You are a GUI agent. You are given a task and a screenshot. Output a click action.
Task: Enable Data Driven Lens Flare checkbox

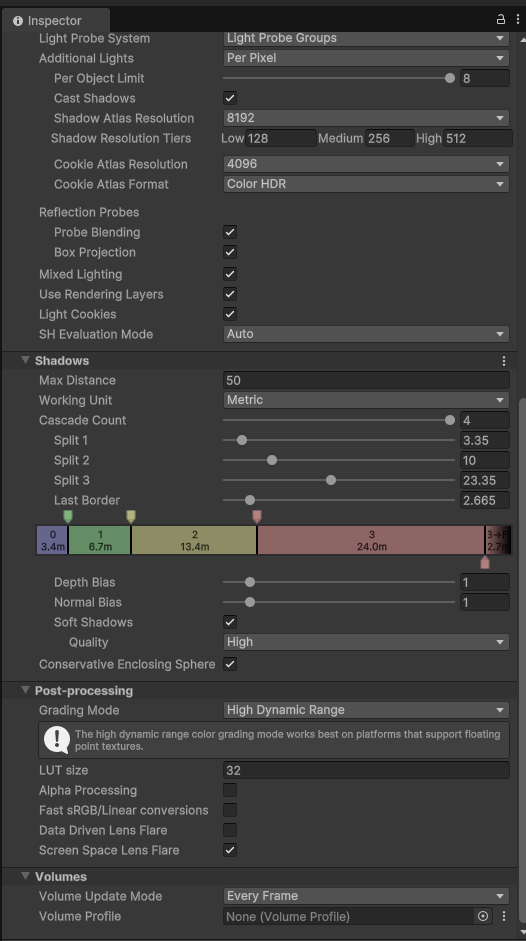(x=230, y=830)
